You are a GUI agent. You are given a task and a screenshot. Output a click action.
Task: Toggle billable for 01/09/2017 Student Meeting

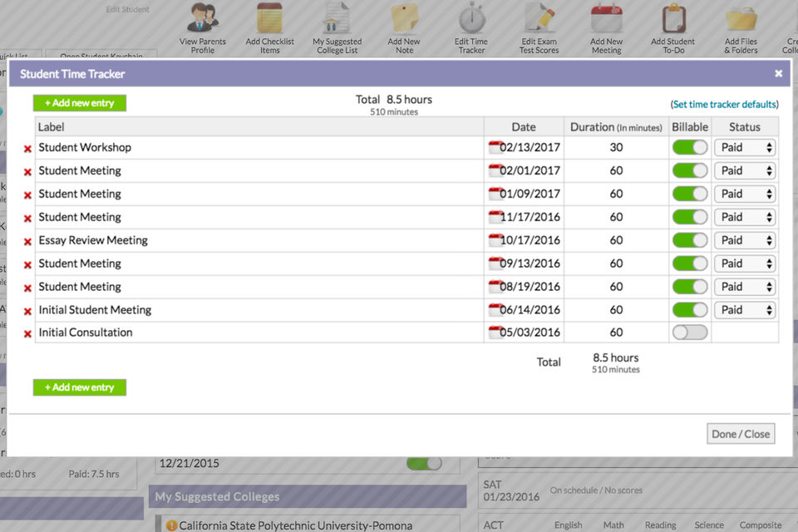click(690, 194)
